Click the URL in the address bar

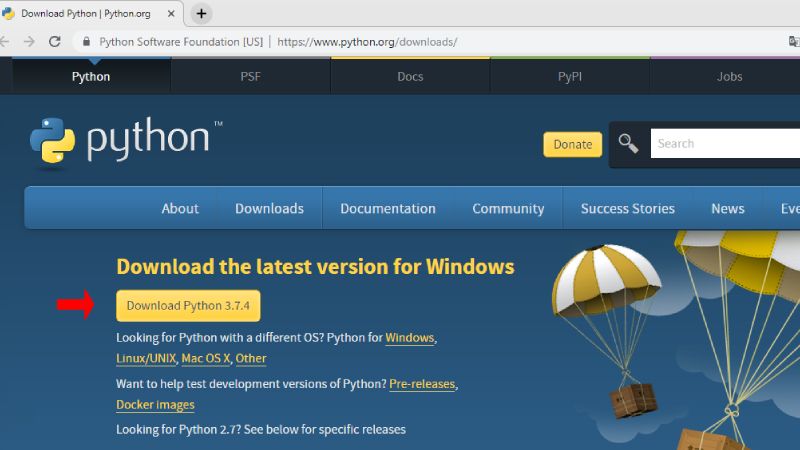tap(367, 42)
